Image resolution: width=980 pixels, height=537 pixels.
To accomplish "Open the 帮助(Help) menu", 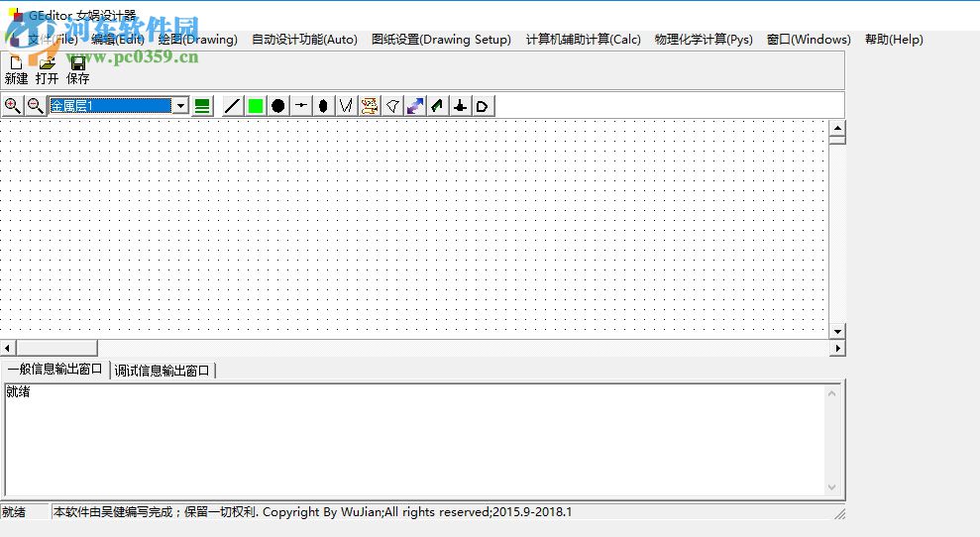I will click(894, 40).
